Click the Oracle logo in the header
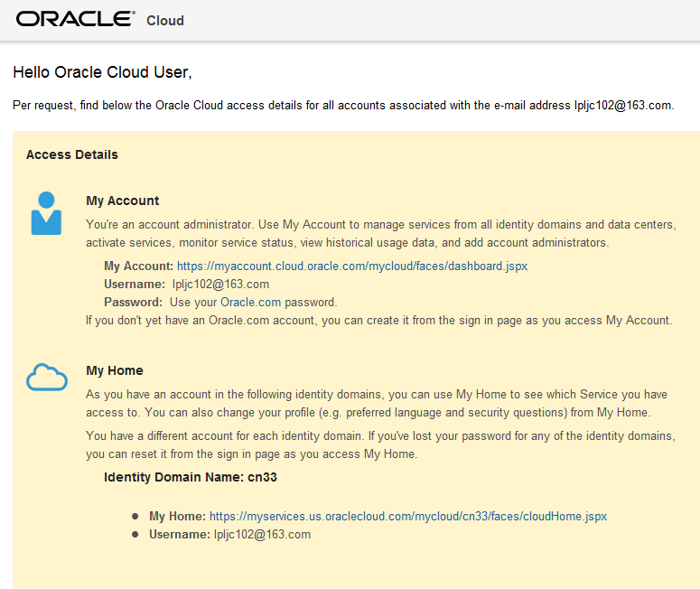 click(x=75, y=19)
